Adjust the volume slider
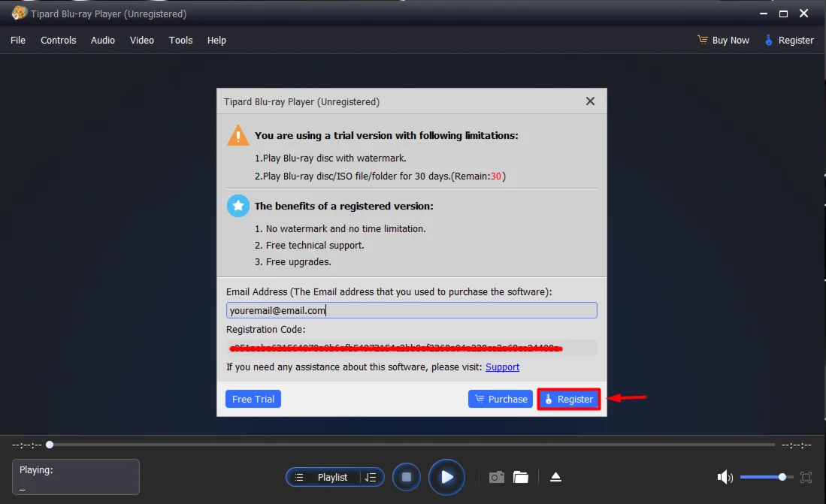 [x=765, y=477]
